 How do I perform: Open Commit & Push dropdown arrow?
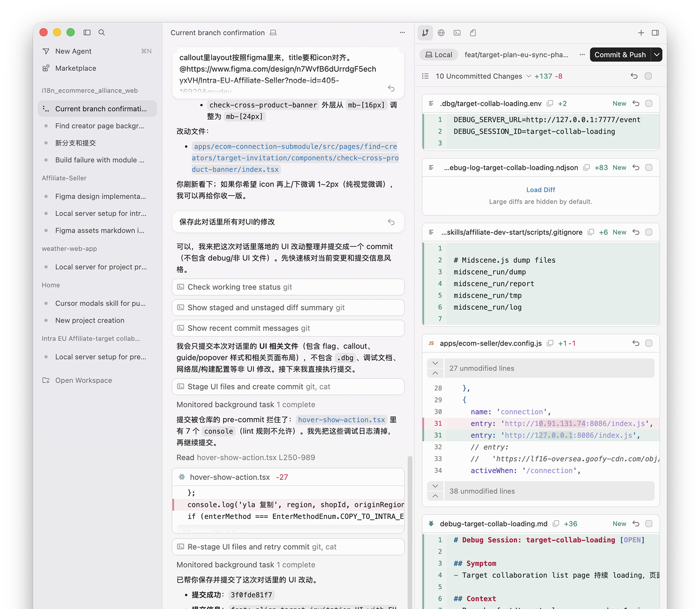pyautogui.click(x=656, y=55)
